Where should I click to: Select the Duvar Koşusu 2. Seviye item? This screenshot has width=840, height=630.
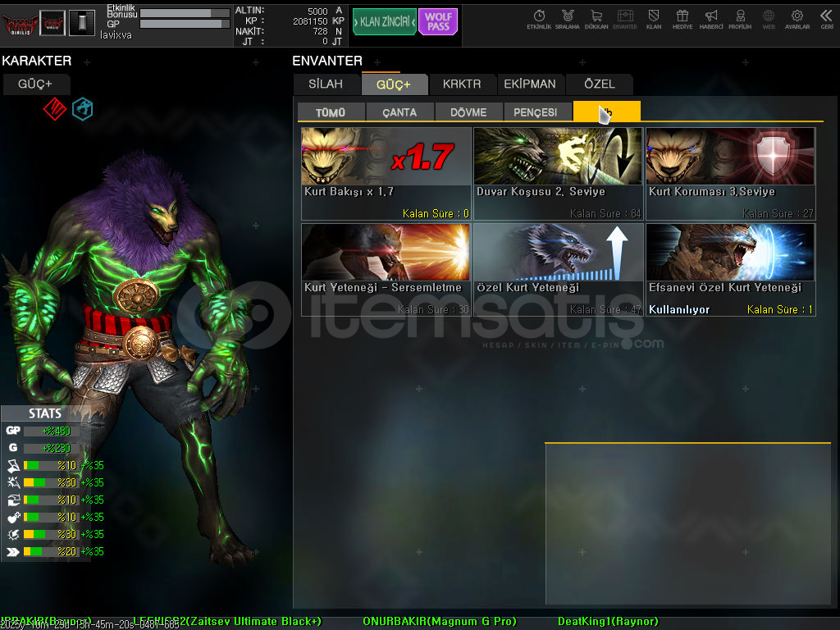click(558, 174)
